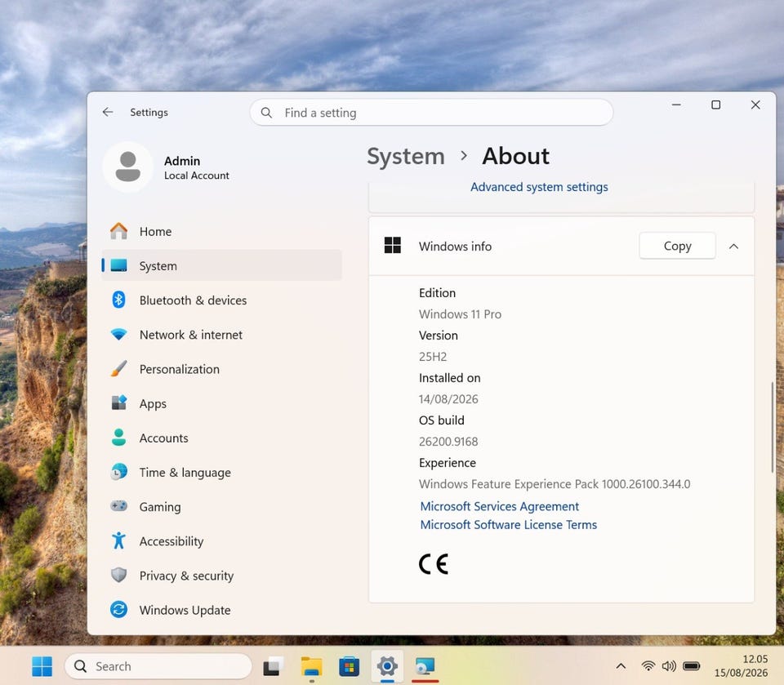
Task: Open Network & internet settings
Action: point(221,335)
